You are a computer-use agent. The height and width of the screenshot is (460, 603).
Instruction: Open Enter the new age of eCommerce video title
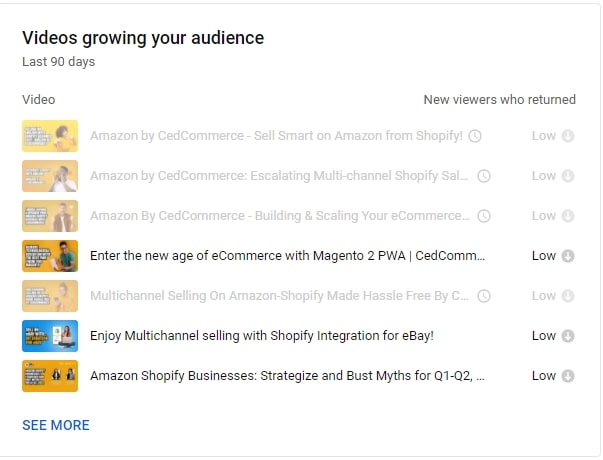[287, 256]
